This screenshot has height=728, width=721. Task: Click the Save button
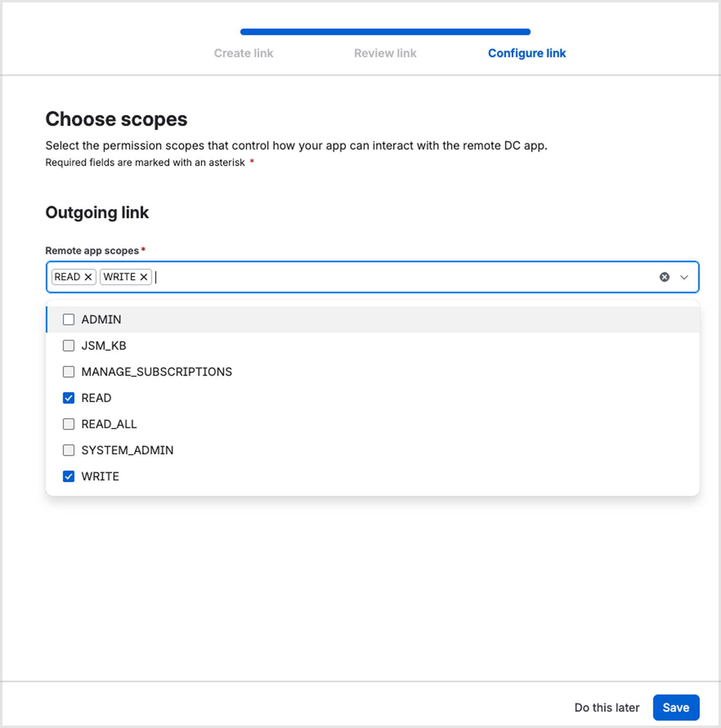click(676, 707)
